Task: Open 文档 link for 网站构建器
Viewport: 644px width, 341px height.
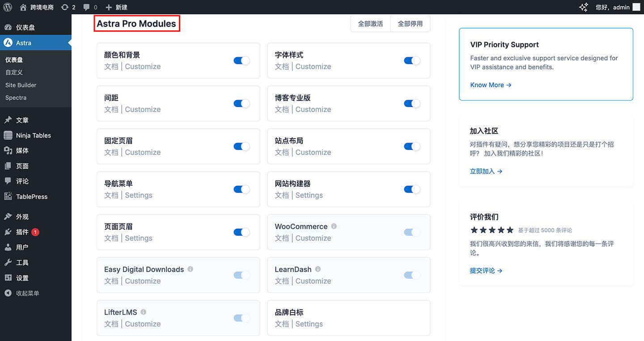Action: (x=282, y=195)
